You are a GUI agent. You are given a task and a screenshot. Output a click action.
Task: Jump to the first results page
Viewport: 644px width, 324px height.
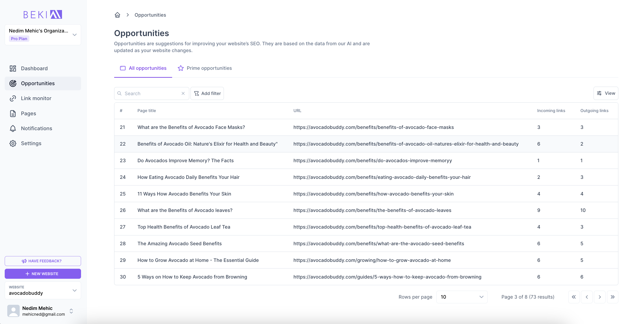[x=573, y=297]
